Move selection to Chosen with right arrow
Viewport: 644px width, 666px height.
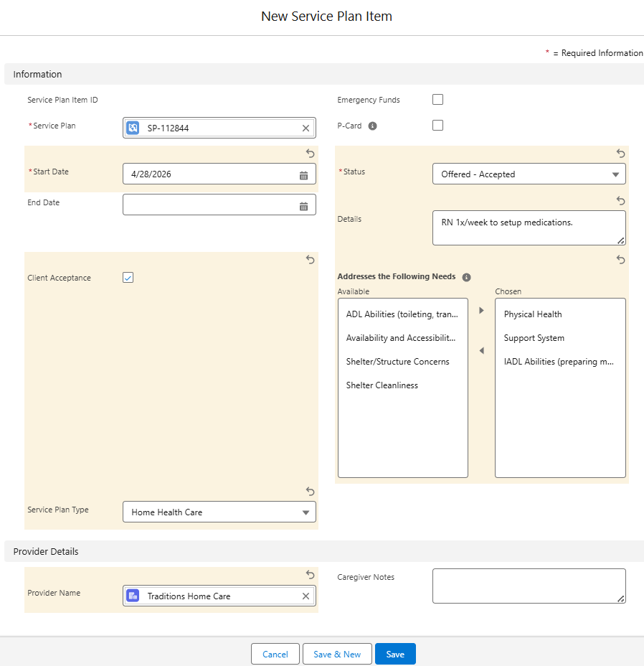(x=481, y=311)
